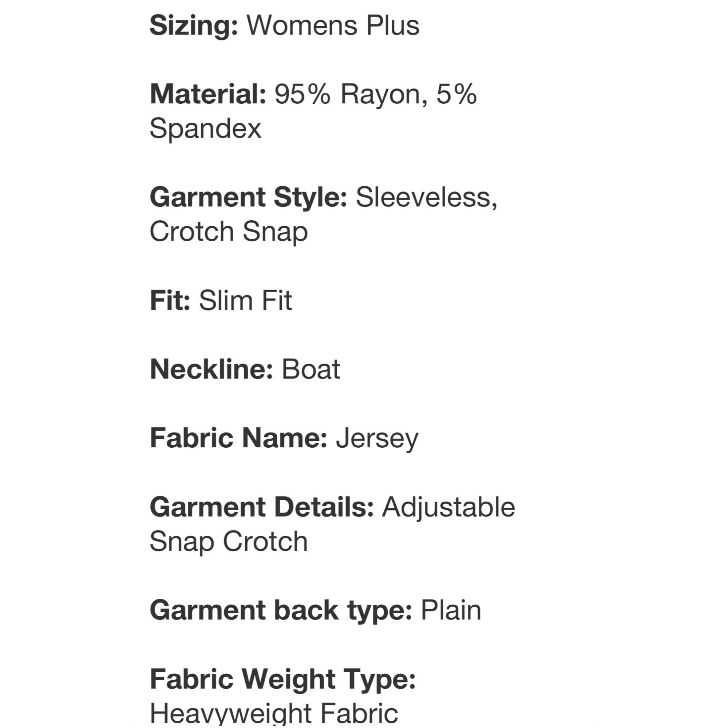Click the Neckline label
This screenshot has width=728, height=728.
point(211,369)
